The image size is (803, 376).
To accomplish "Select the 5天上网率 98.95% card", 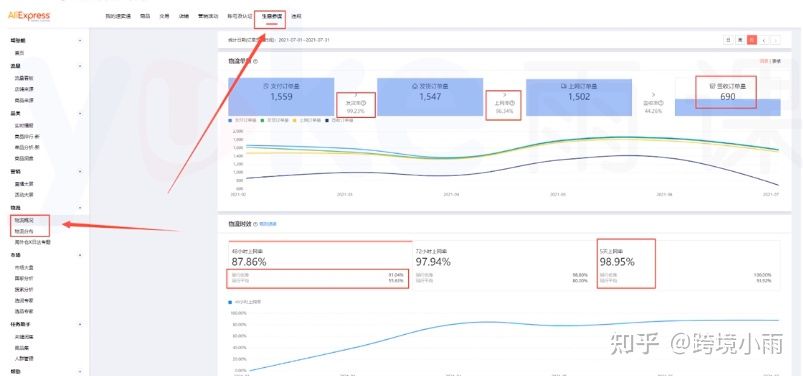I will (x=688, y=265).
